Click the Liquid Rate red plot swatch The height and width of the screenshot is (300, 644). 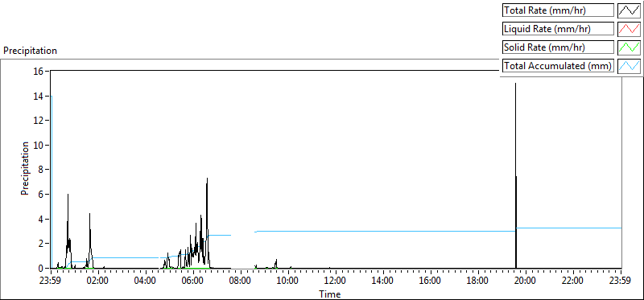630,29
